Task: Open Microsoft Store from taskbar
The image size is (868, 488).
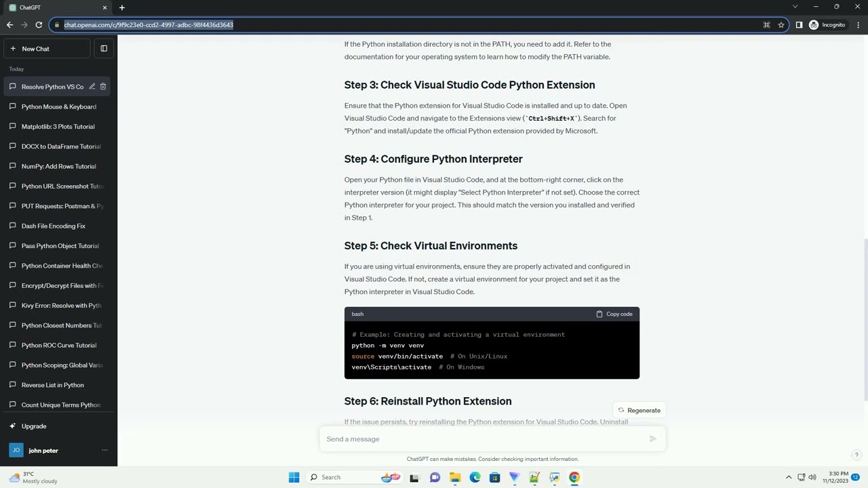Action: (494, 477)
